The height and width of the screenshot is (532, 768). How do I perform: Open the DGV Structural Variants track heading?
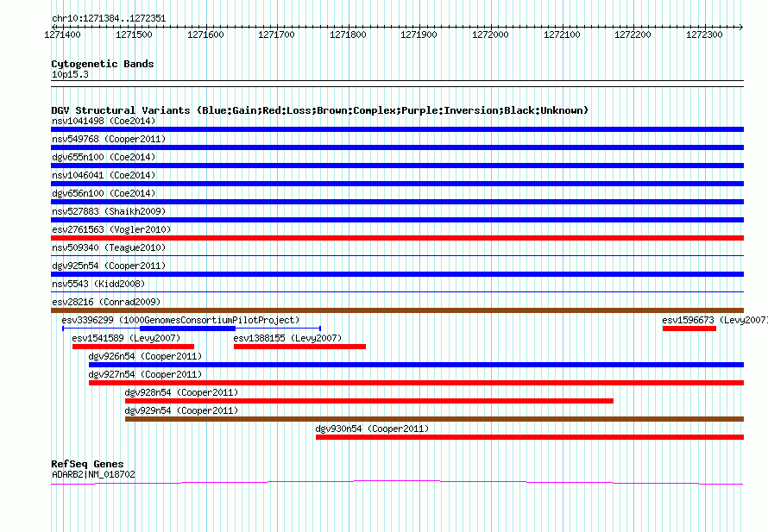(320, 110)
